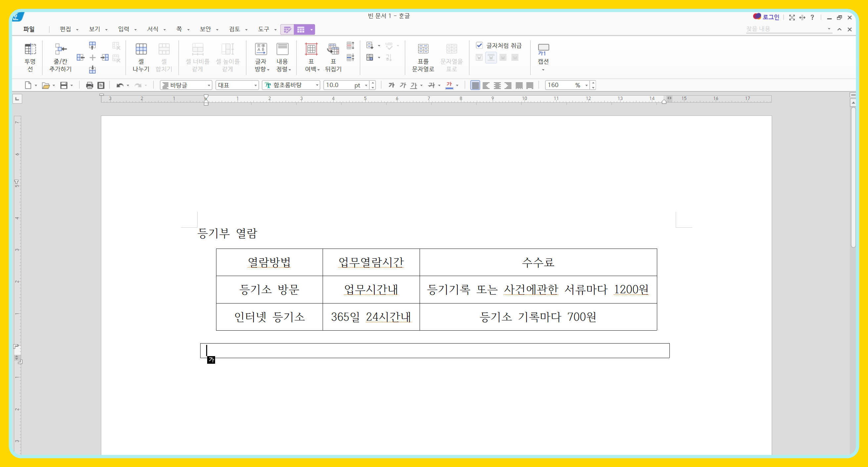The width and height of the screenshot is (868, 467).
Task: Click the save disk icon
Action: [x=64, y=85]
